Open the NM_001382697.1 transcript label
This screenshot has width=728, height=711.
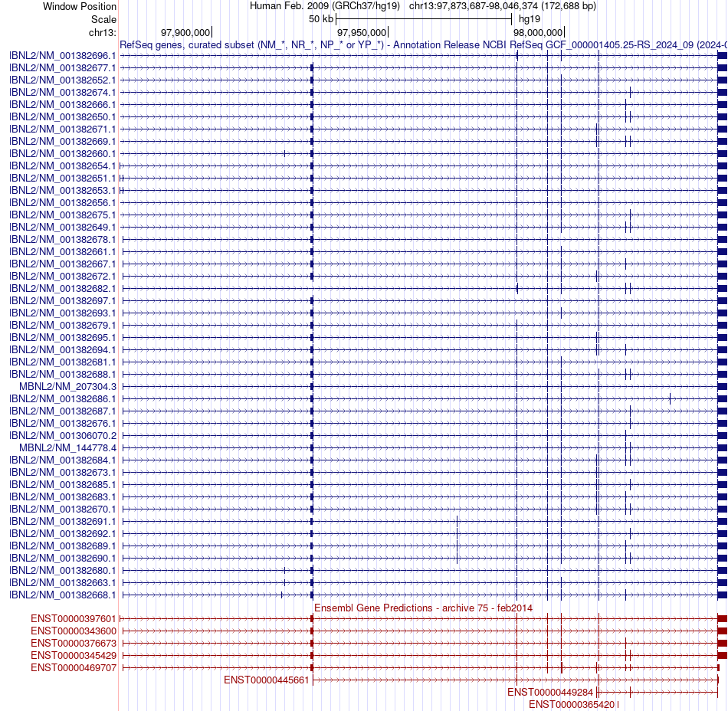[63, 301]
